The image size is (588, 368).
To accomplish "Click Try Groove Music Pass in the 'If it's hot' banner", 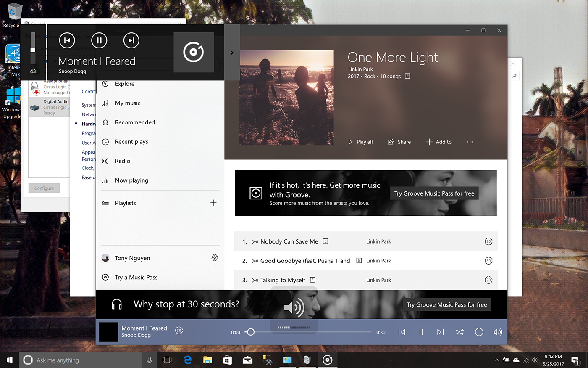I will [x=434, y=193].
